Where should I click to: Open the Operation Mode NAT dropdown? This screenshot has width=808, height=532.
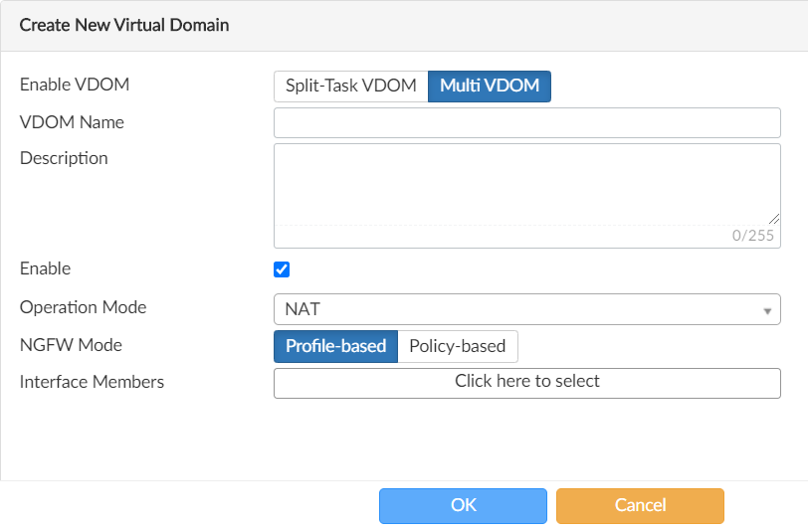coord(526,309)
